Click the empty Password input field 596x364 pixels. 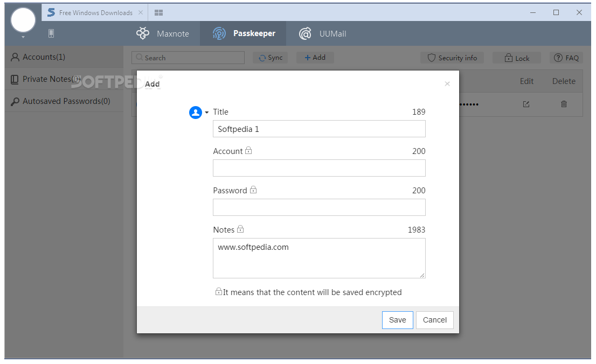coord(319,207)
